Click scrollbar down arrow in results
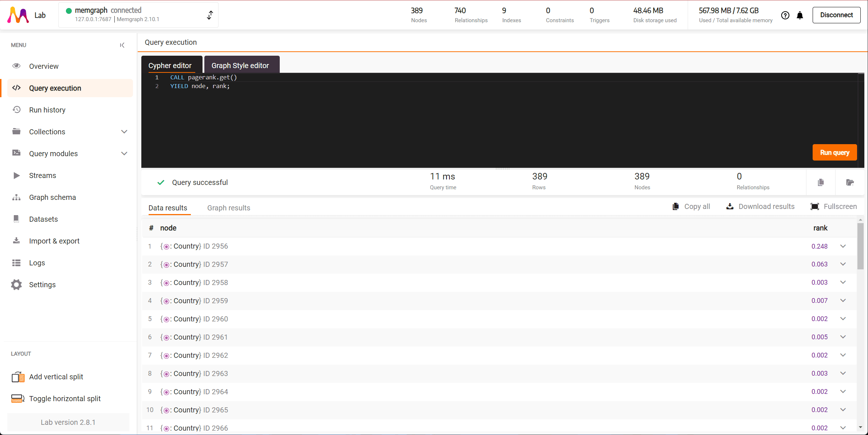This screenshot has height=435, width=868. (860, 427)
